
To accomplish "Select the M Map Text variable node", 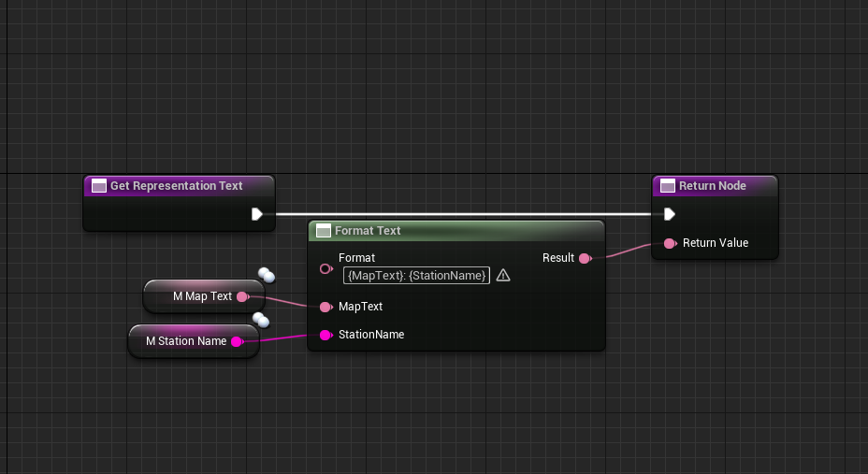I will (204, 296).
